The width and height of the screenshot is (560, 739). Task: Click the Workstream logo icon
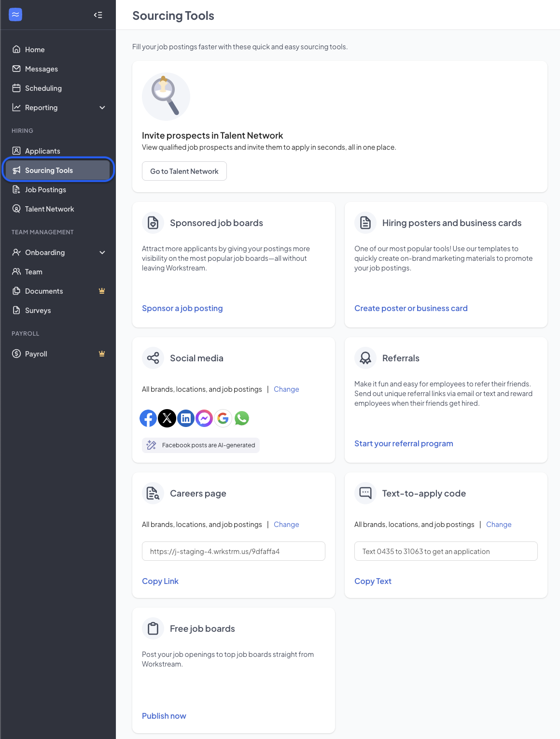coord(15,15)
